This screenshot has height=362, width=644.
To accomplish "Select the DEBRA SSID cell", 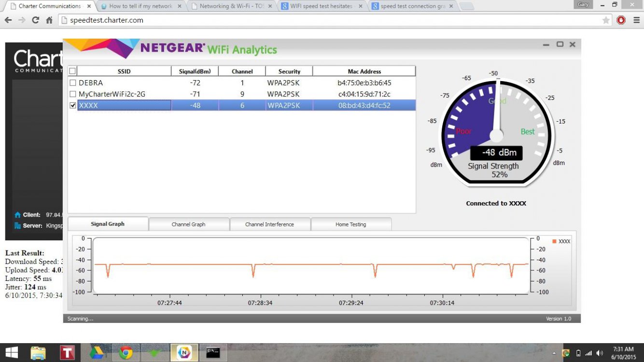I will pyautogui.click(x=124, y=83).
